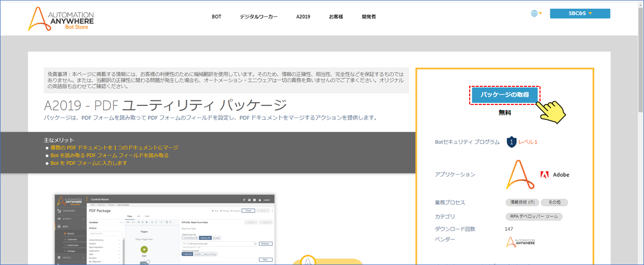
Task: Open the 開発者 menu
Action: click(368, 17)
